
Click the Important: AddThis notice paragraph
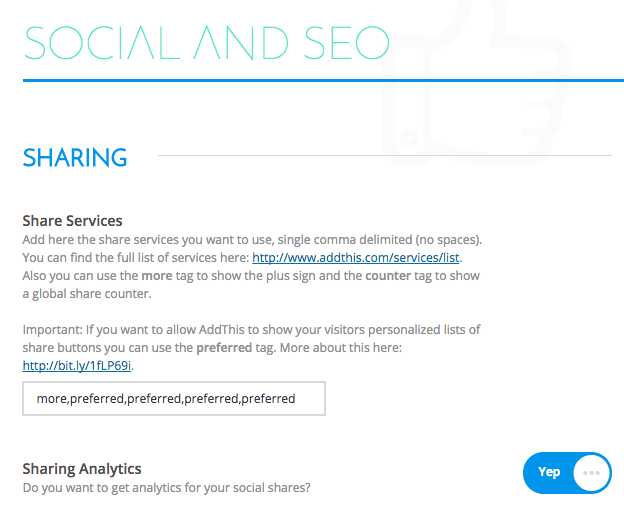(252, 347)
